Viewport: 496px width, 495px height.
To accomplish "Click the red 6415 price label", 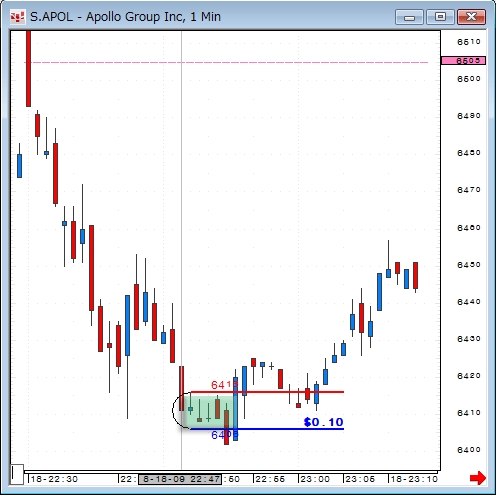I will point(225,385).
